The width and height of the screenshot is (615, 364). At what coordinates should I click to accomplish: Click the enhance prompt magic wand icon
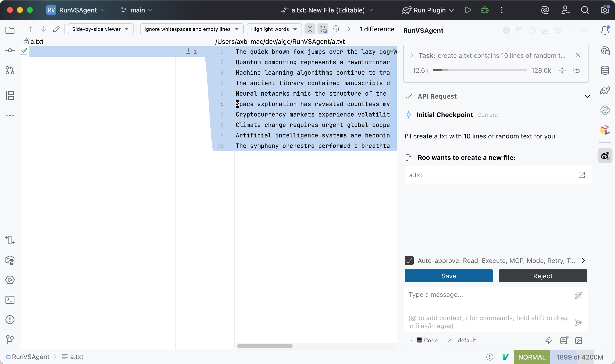[578, 296]
